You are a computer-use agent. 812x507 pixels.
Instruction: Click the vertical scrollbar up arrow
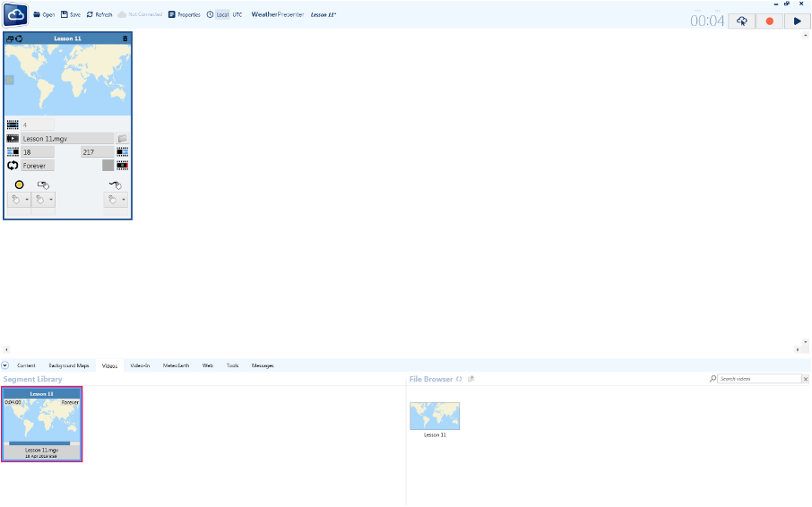click(x=805, y=35)
